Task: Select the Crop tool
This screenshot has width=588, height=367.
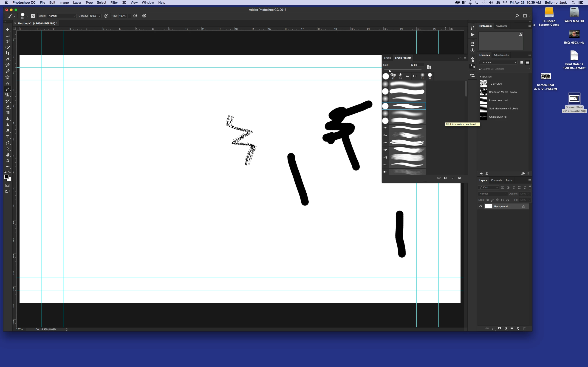Action: [8, 53]
